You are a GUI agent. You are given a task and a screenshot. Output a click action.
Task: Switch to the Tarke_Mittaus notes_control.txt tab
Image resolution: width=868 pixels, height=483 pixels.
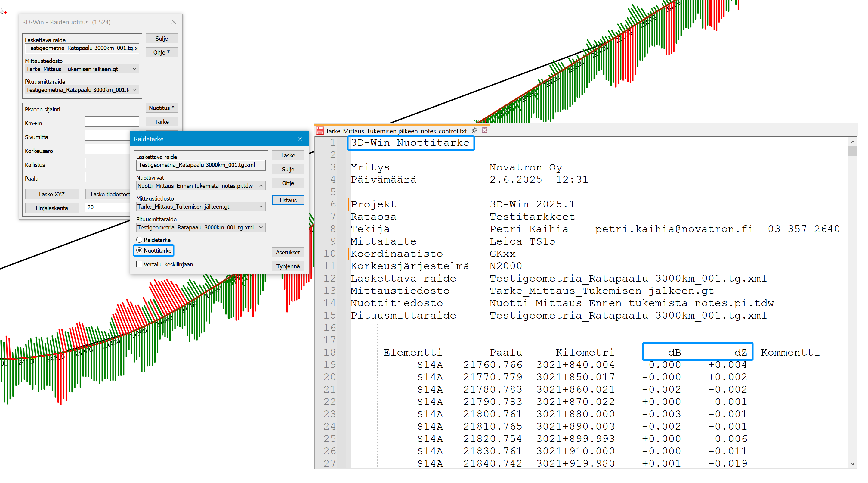pos(396,131)
